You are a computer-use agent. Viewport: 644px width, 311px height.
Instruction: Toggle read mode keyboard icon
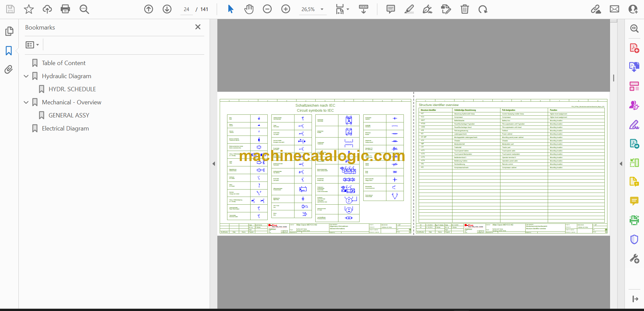pyautogui.click(x=364, y=9)
